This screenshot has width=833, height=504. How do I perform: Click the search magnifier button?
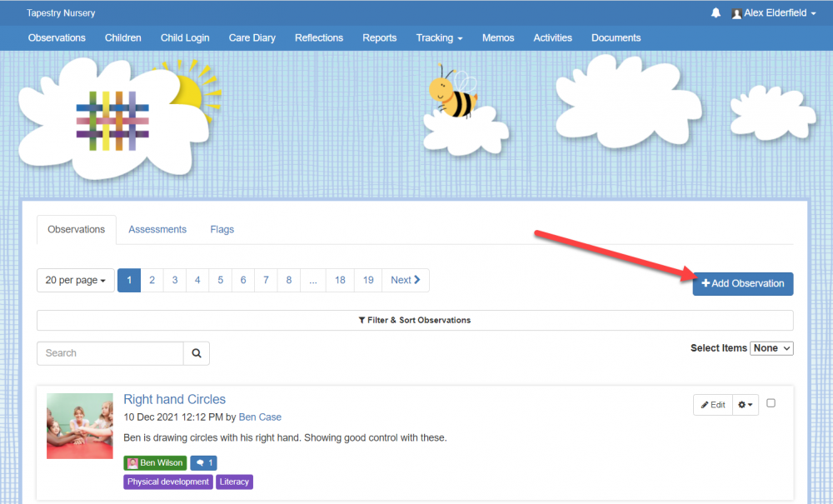pyautogui.click(x=197, y=353)
